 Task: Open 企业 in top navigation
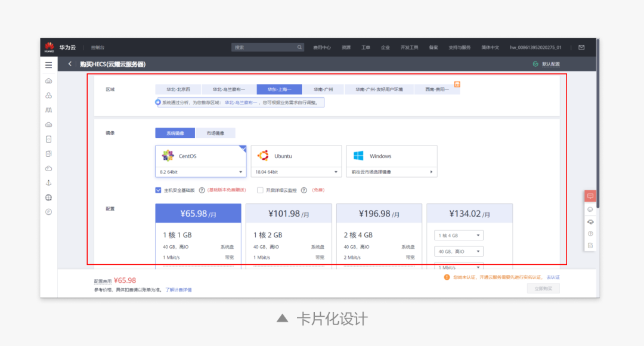[385, 47]
